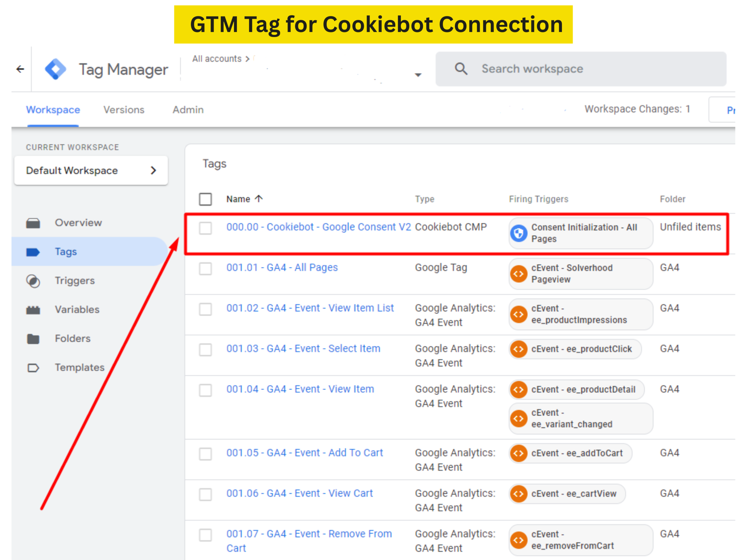Screen dimensions: 747x560
Task: Open Templates in the sidebar
Action: pyautogui.click(x=79, y=367)
